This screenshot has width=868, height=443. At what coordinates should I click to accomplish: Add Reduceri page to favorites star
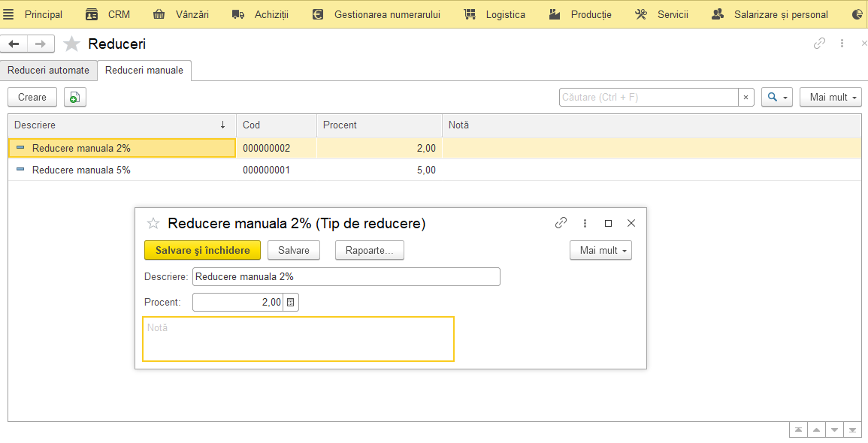[x=72, y=44]
